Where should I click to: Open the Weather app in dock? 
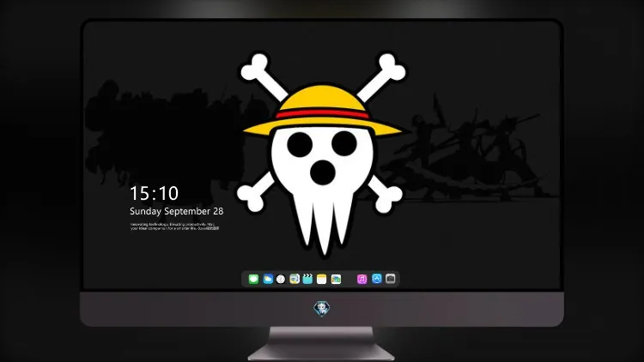(x=268, y=279)
